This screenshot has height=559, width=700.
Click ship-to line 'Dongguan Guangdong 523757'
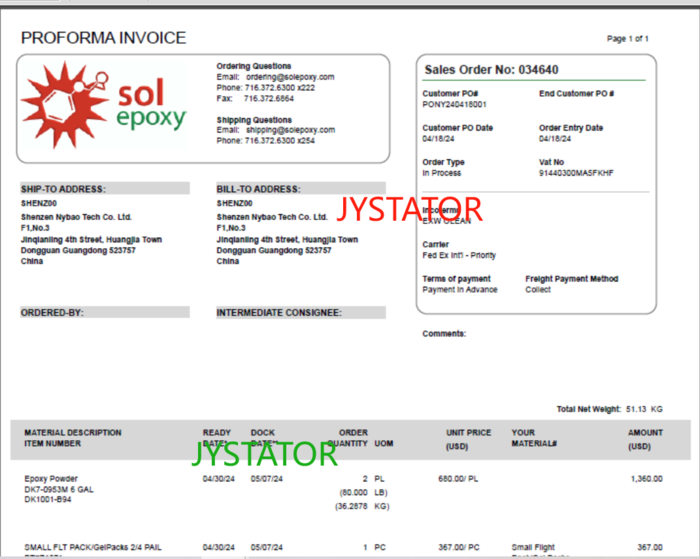(78, 250)
